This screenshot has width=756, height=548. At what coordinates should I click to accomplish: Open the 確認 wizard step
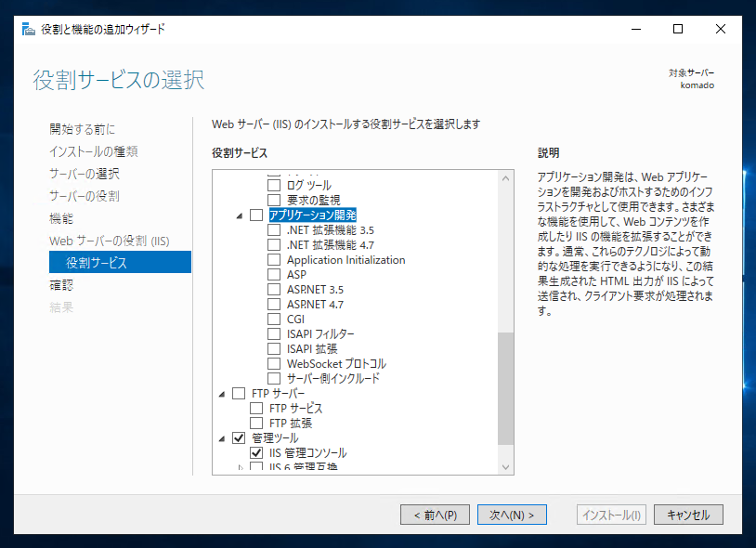click(61, 285)
